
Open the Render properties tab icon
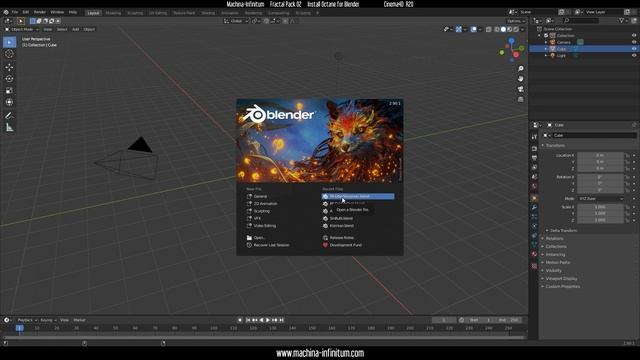click(534, 148)
